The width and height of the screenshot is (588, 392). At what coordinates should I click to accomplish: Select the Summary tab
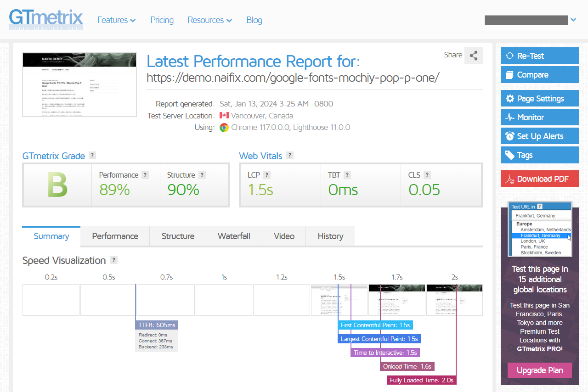click(51, 236)
